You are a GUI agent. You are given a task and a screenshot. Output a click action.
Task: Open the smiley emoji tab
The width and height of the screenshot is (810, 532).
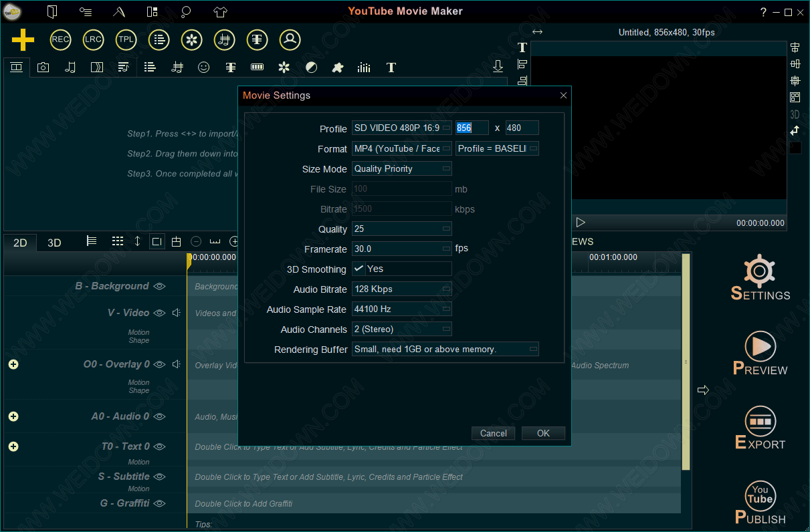tap(204, 67)
